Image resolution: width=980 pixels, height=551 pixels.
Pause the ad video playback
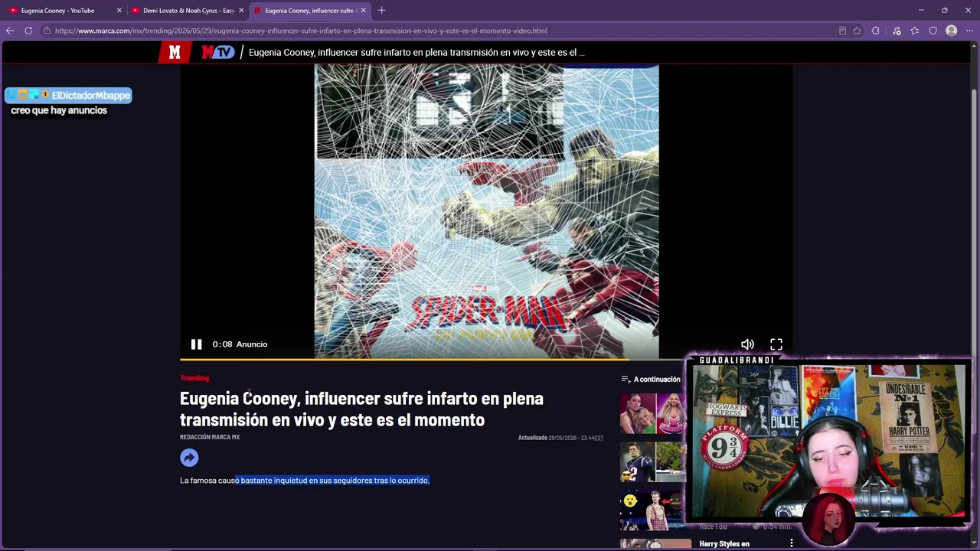pyautogui.click(x=196, y=344)
